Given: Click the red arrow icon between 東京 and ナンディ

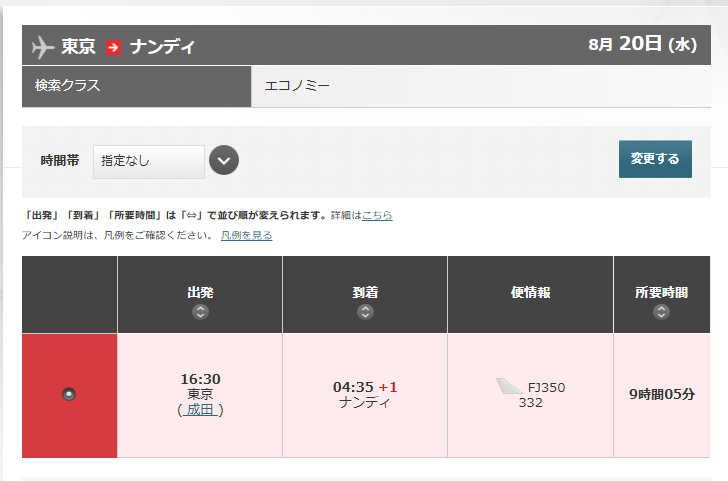Looking at the screenshot, I should coord(113,47).
